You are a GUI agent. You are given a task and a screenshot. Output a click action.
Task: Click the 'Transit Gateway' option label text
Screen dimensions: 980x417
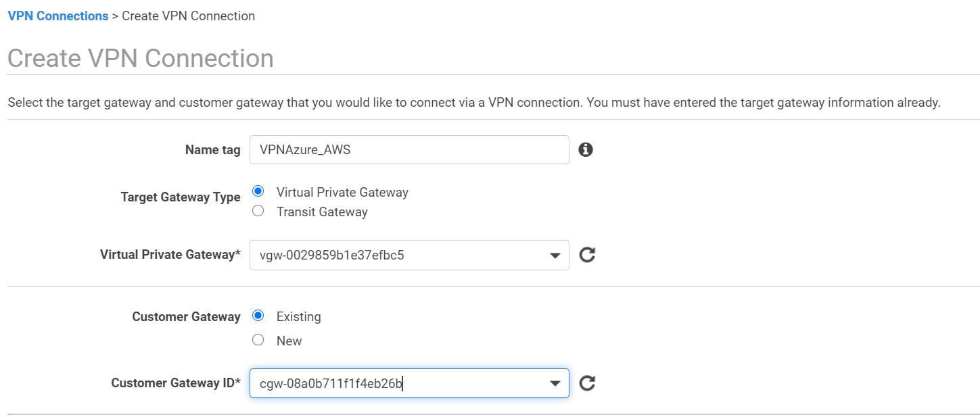pyautogui.click(x=322, y=212)
